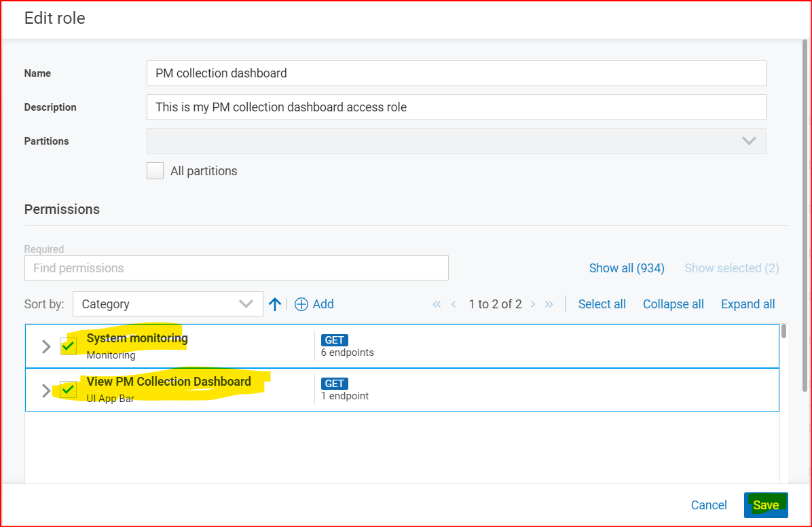This screenshot has height=527, width=812.
Task: Click the 'UI App Bar' category subtitle
Action: pos(110,399)
